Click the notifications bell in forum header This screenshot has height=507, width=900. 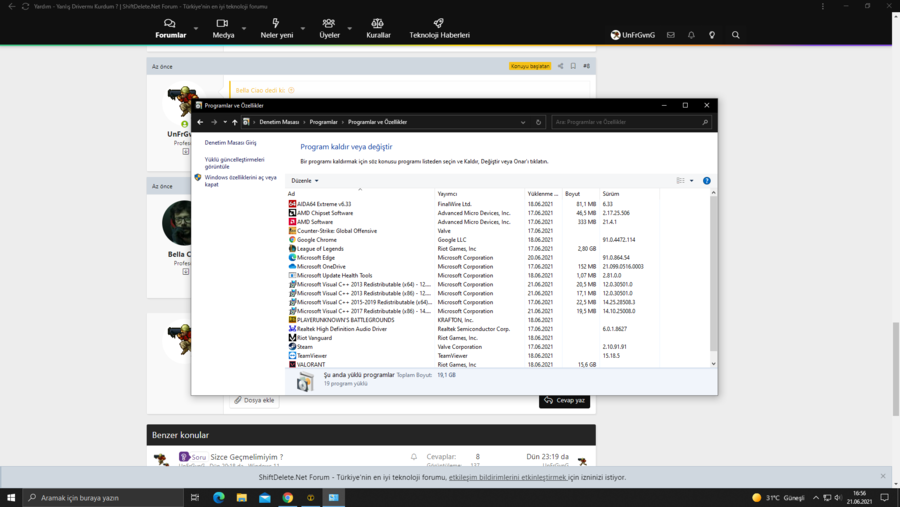coord(691,35)
